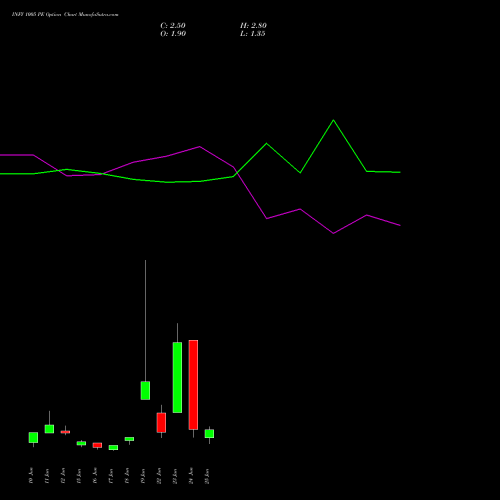The width and height of the screenshot is (500, 500).
Task: Click the INFY 1065 PE chart title
Action: pyautogui.click(x=65, y=15)
